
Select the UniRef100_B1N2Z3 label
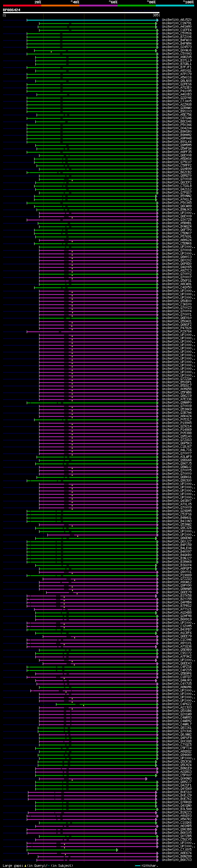tap(177, 812)
